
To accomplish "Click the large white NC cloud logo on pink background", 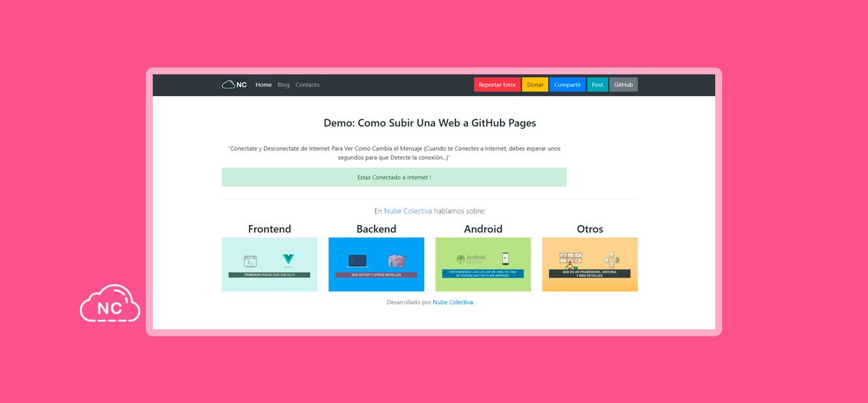I will pyautogui.click(x=110, y=304).
